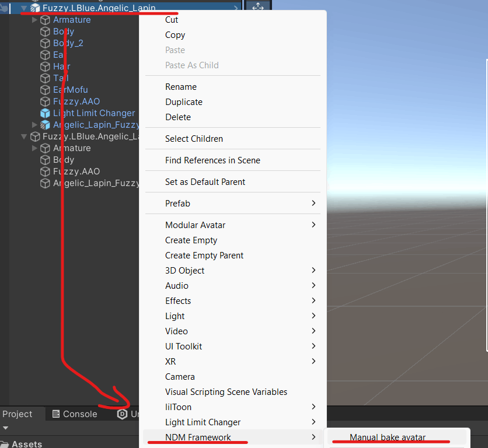This screenshot has width=488, height=448.
Task: Click the blue prefab cube icon of Light Limit Changer
Action: [45, 113]
